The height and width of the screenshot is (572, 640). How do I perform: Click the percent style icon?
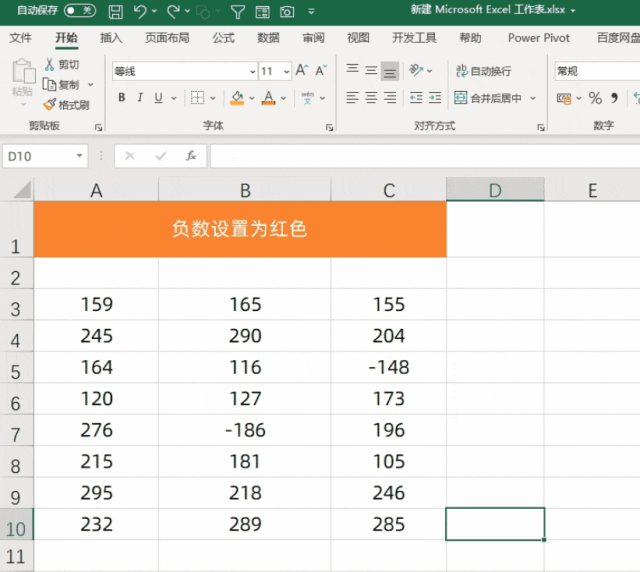pyautogui.click(x=595, y=98)
